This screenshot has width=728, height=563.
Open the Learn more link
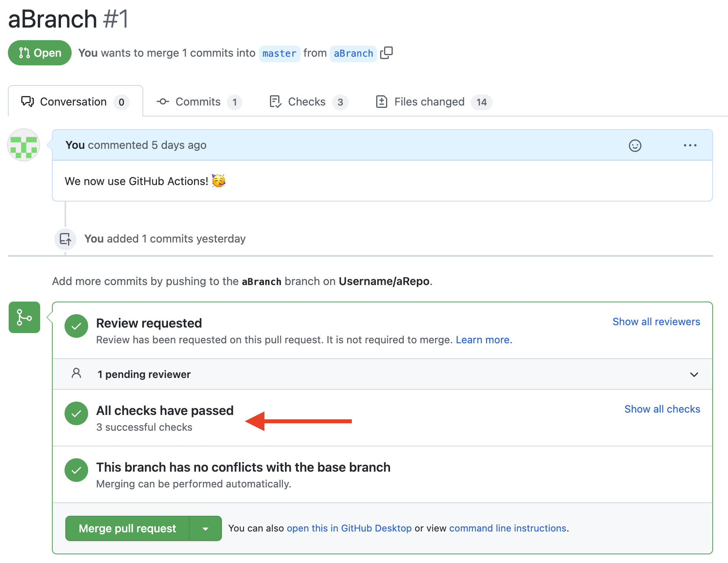click(484, 340)
